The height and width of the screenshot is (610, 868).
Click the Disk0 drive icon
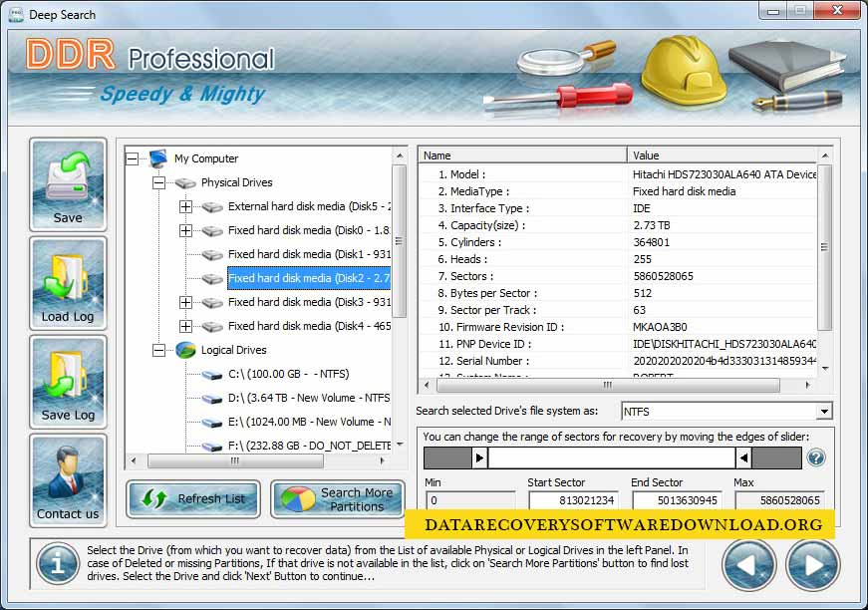(212, 231)
